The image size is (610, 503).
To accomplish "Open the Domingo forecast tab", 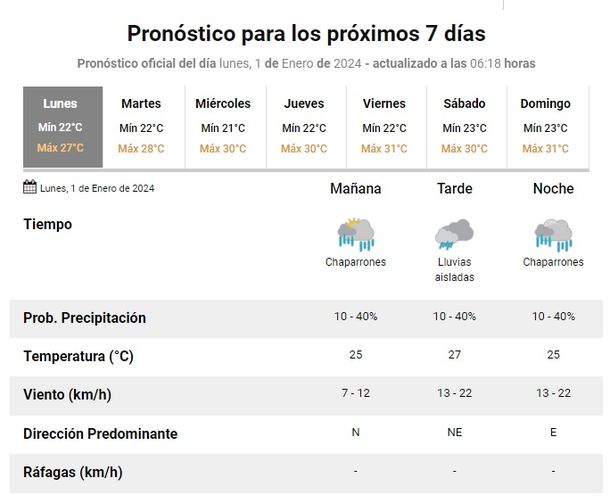I will (545, 127).
